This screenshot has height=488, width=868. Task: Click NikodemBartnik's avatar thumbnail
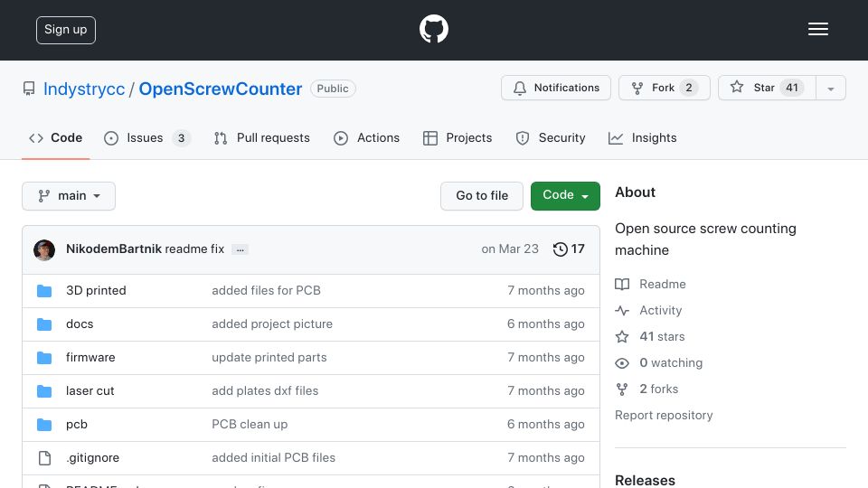[x=44, y=249]
